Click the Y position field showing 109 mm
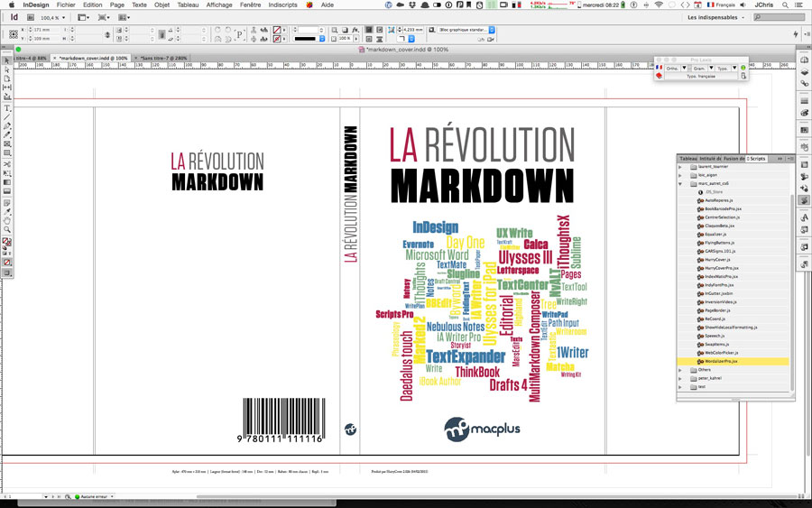 pos(46,39)
